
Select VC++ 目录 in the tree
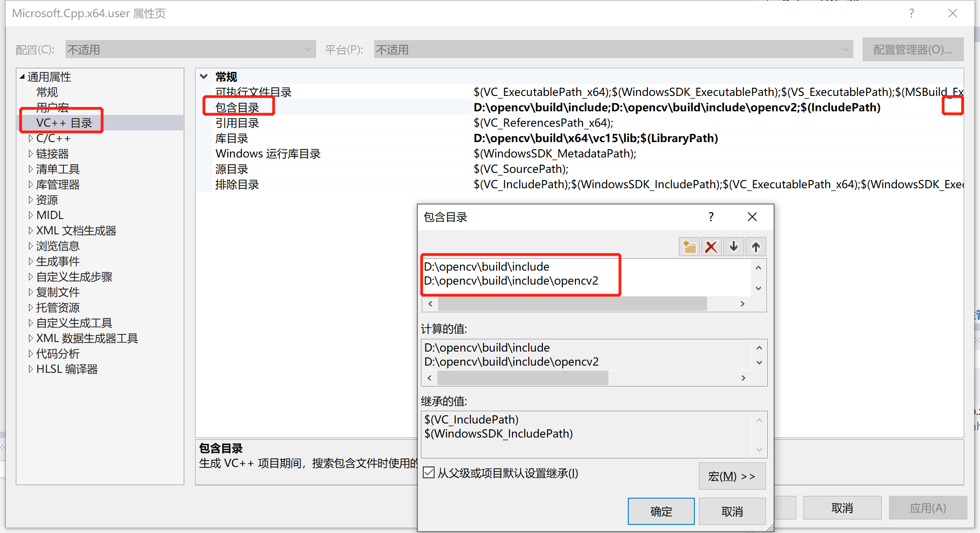(x=64, y=123)
